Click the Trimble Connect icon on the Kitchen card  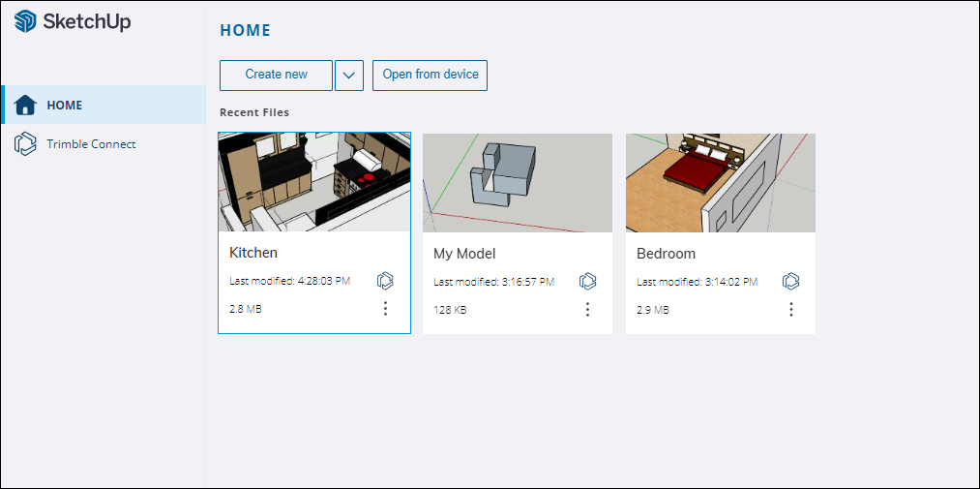385,281
